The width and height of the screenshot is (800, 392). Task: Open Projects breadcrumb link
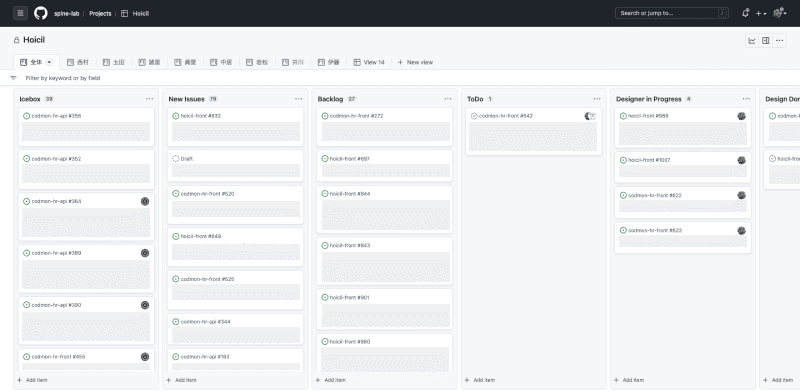pos(100,14)
